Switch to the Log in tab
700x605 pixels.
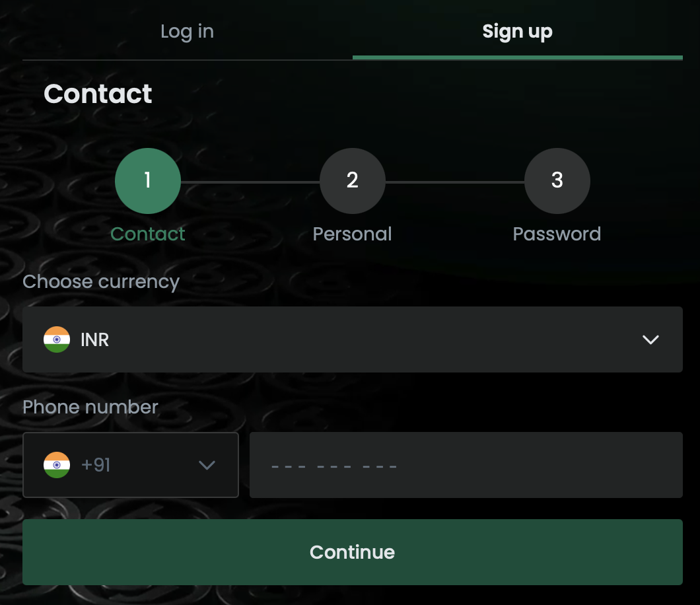coord(187,30)
